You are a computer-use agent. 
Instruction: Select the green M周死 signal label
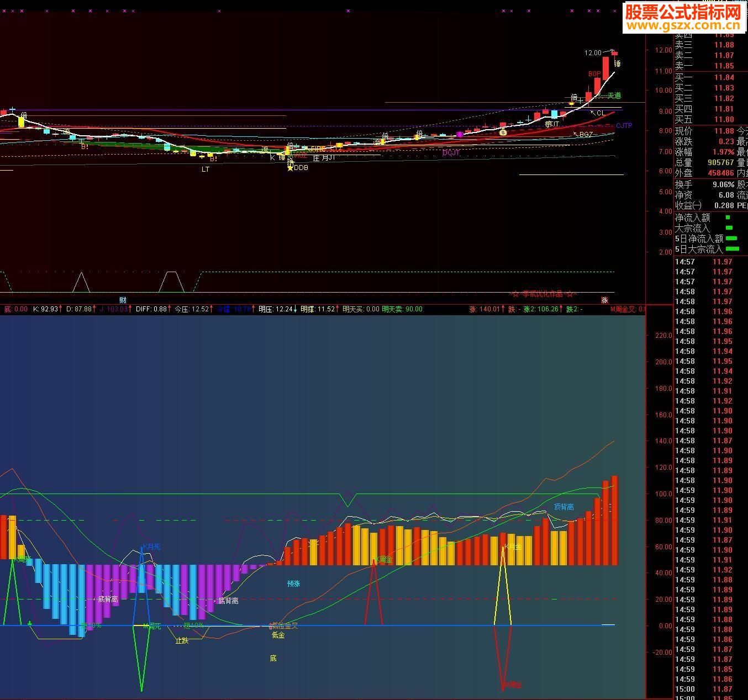click(x=151, y=626)
